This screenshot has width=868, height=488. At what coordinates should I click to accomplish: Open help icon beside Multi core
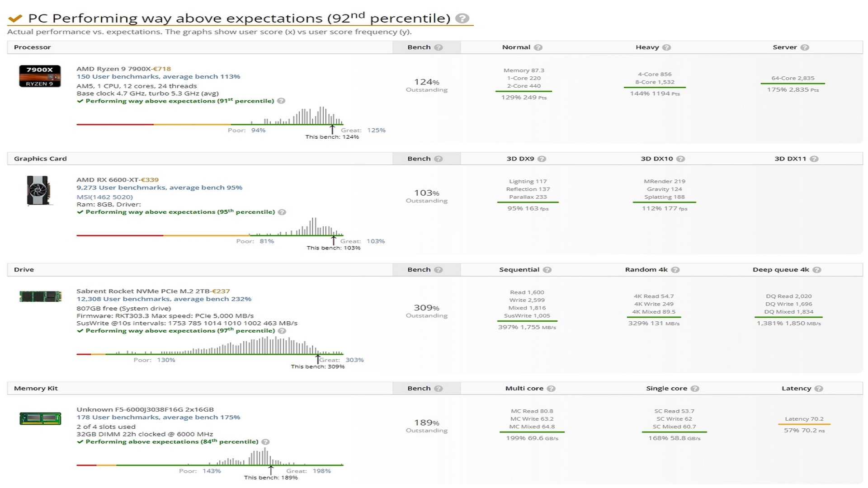[x=551, y=389]
